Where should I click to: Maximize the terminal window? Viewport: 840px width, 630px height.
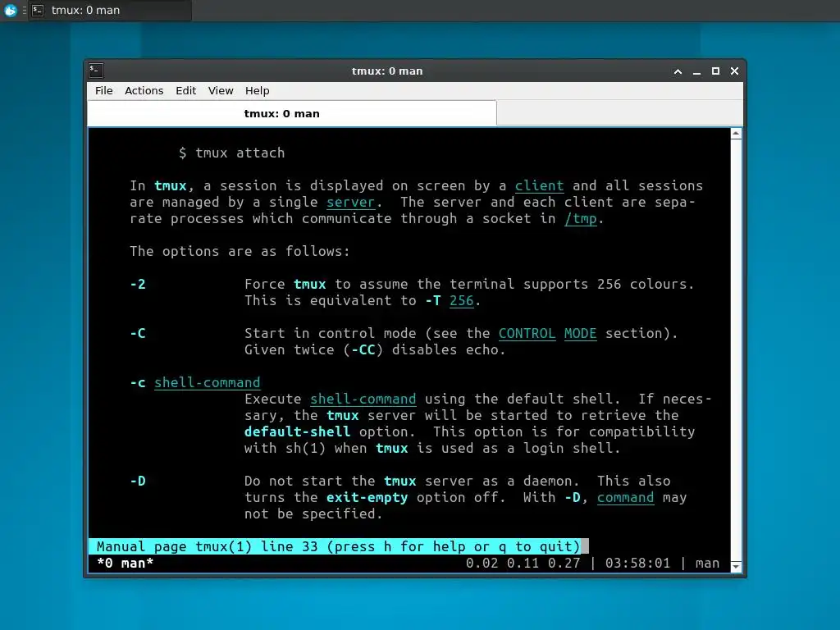[715, 71]
